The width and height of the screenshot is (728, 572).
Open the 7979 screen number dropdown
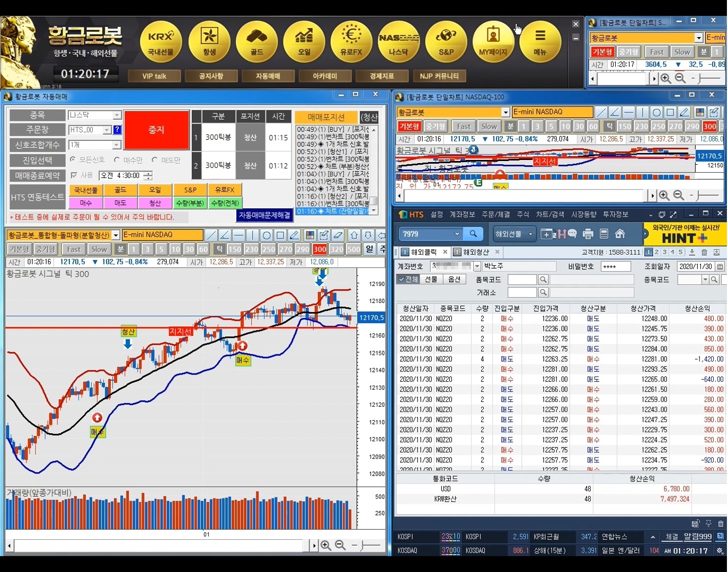point(457,234)
